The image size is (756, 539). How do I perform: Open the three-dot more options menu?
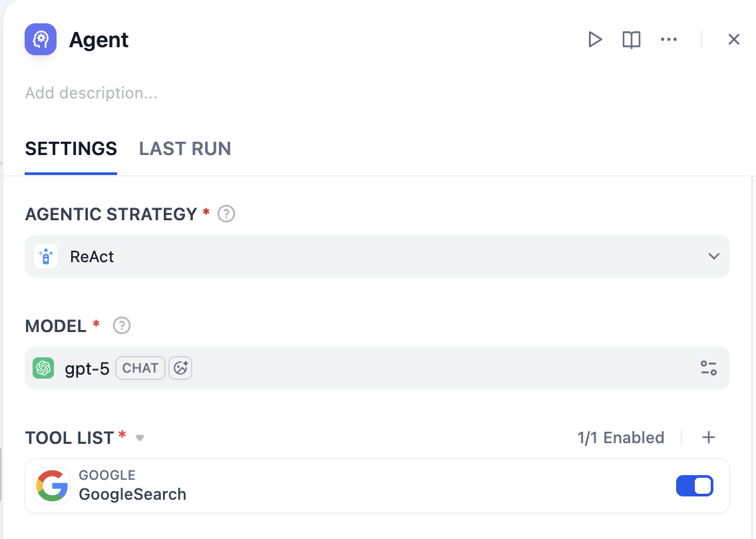click(668, 40)
